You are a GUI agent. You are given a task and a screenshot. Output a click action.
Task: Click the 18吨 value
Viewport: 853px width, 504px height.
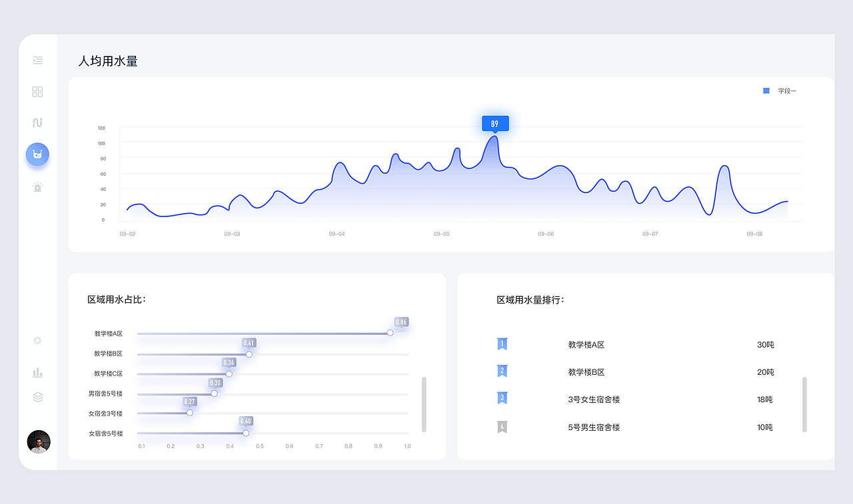[765, 399]
